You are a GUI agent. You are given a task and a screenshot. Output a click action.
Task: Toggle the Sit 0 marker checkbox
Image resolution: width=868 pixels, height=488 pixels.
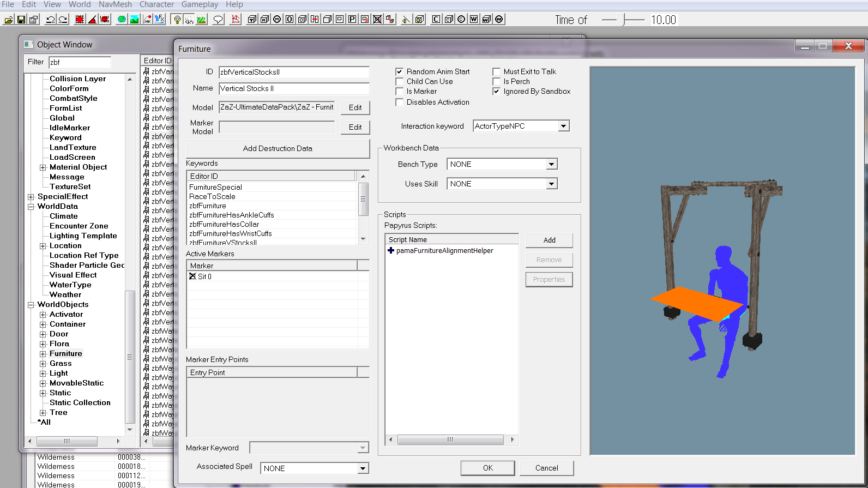coord(192,276)
